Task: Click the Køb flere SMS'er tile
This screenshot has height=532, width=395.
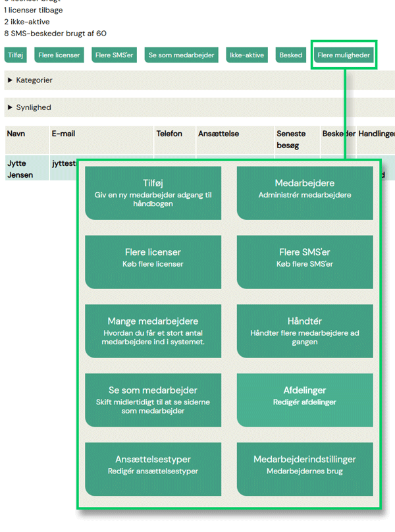Action: click(x=305, y=262)
